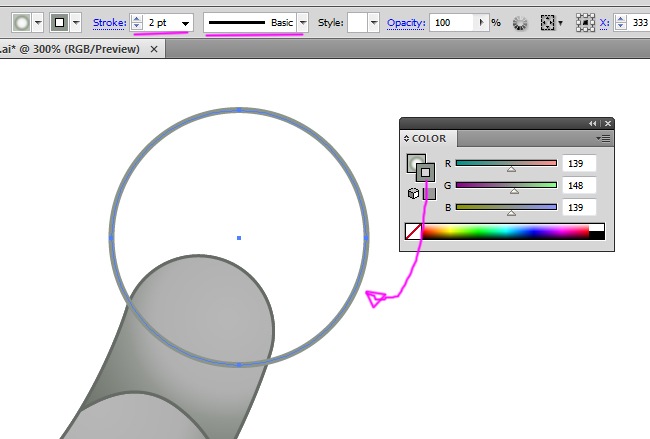Open the fill swatch dropdown arrow

tap(38, 22)
